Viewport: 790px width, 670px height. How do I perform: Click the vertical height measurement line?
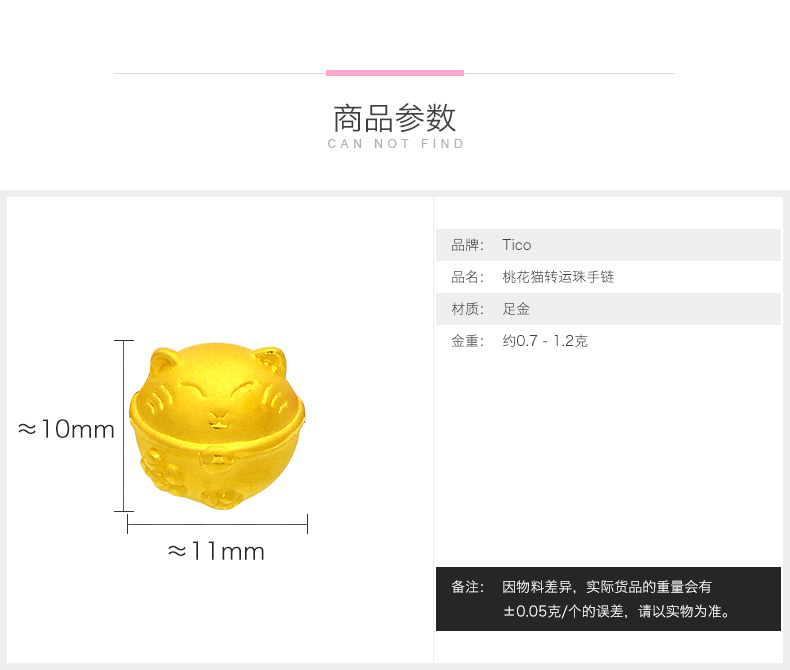point(124,426)
